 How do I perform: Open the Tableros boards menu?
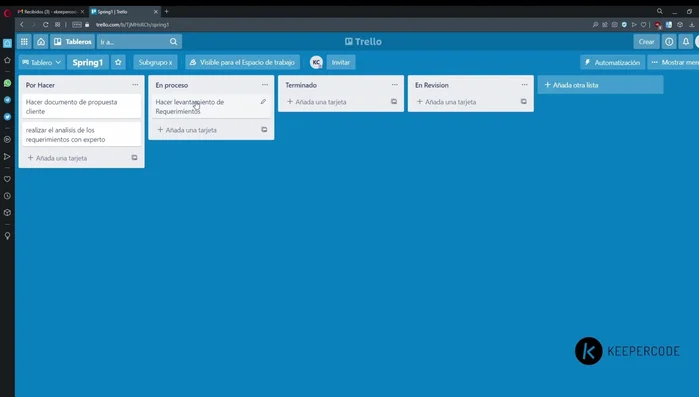(x=73, y=41)
